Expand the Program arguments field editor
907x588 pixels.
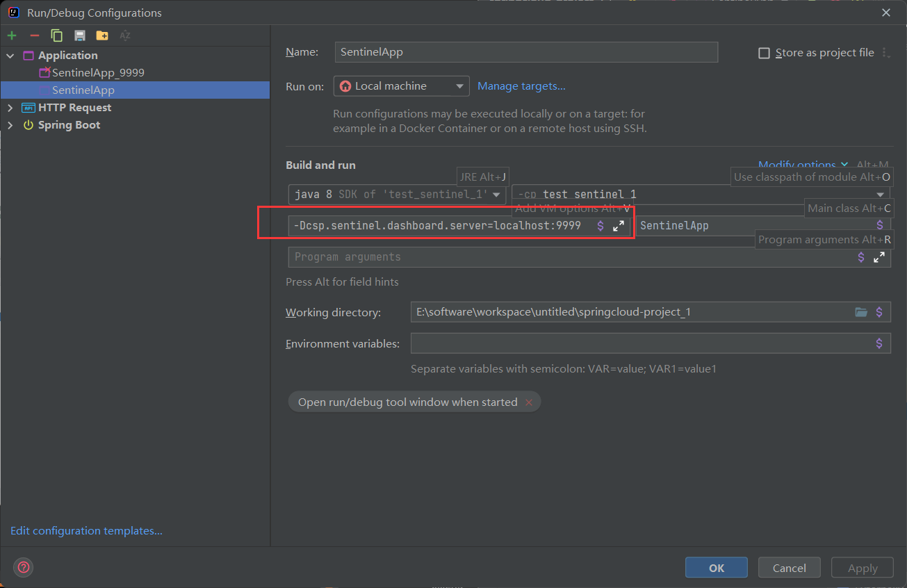click(x=879, y=257)
